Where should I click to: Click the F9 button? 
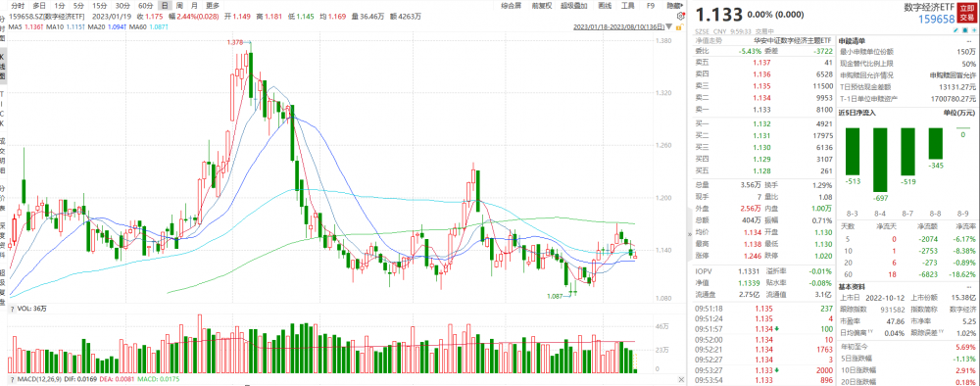tap(651, 5)
